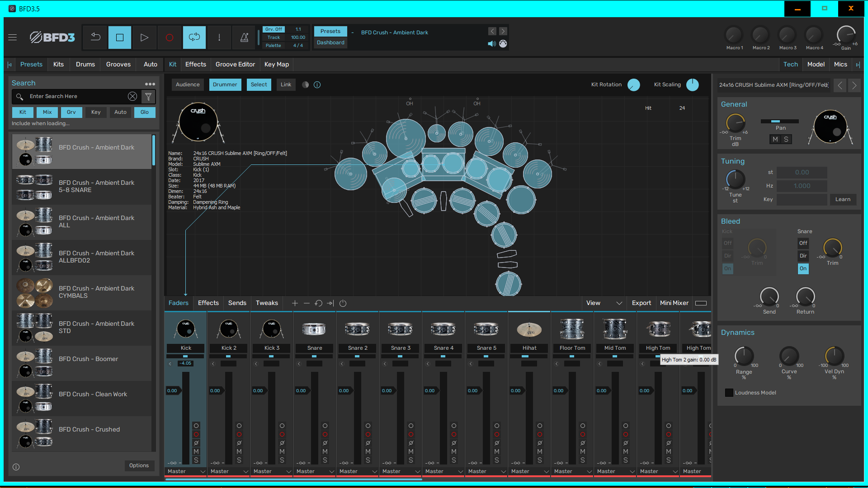Image resolution: width=868 pixels, height=488 pixels.
Task: Click the Link button
Action: [x=286, y=84]
